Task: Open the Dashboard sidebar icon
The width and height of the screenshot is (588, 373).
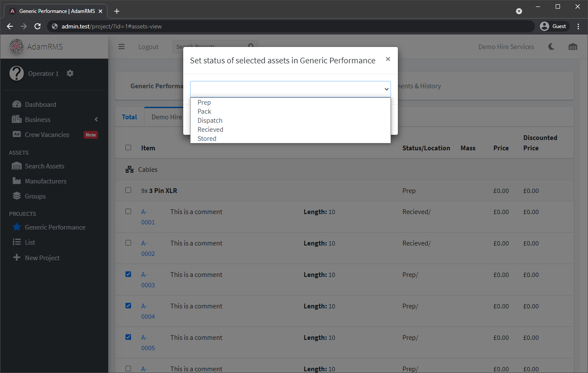Action: pos(18,104)
